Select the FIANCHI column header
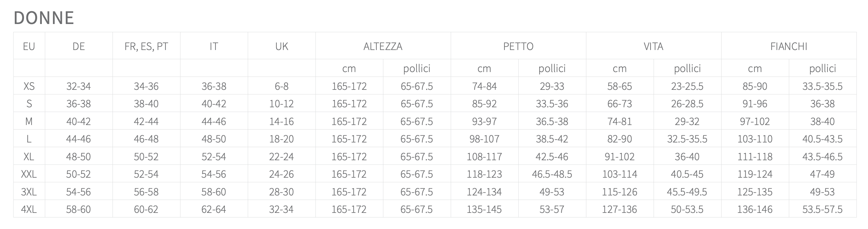The height and width of the screenshot is (229, 868). [789, 46]
